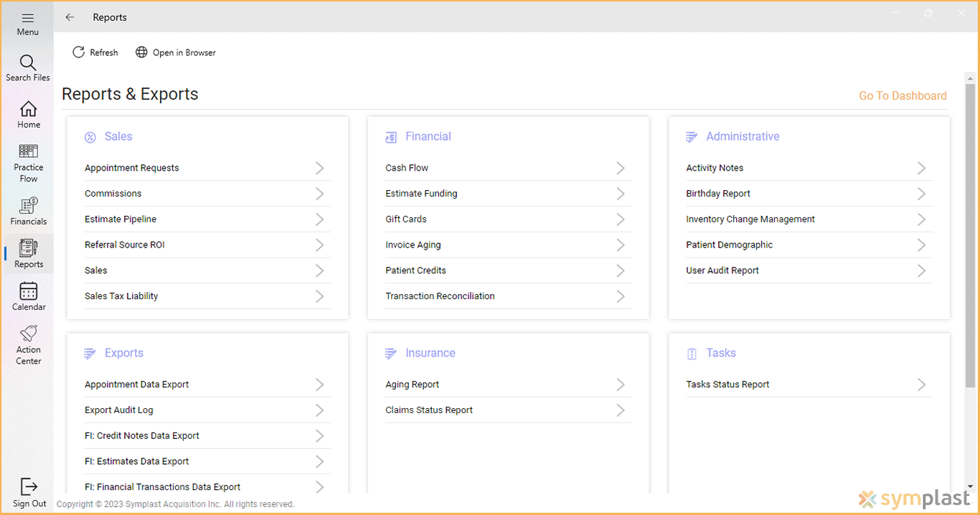This screenshot has height=515, width=980.
Task: Open the Calendar from the sidebar
Action: click(x=28, y=296)
